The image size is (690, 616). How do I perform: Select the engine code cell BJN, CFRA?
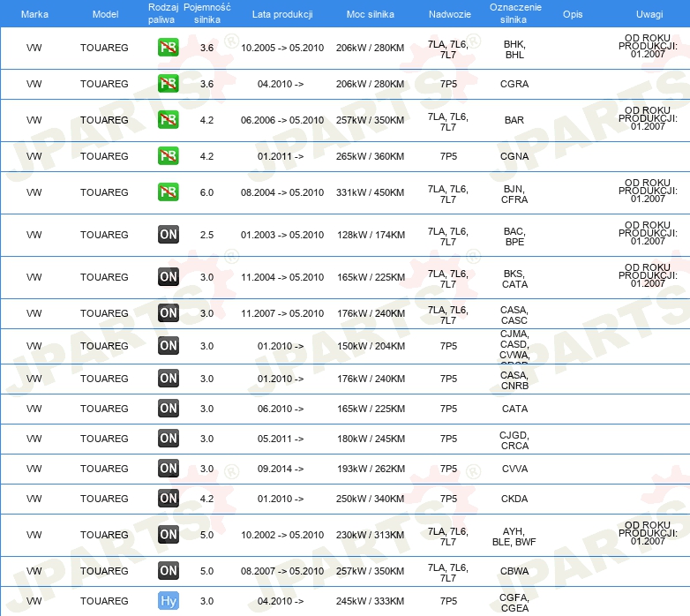click(x=515, y=193)
